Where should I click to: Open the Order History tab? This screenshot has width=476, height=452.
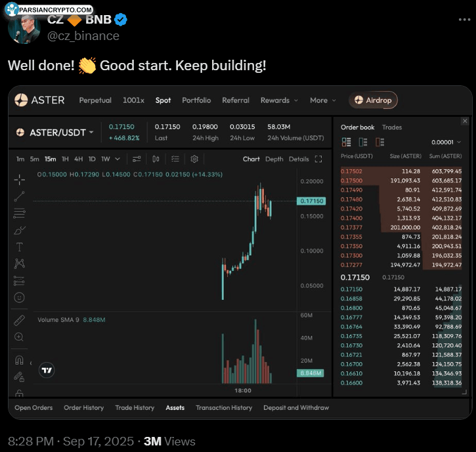84,407
